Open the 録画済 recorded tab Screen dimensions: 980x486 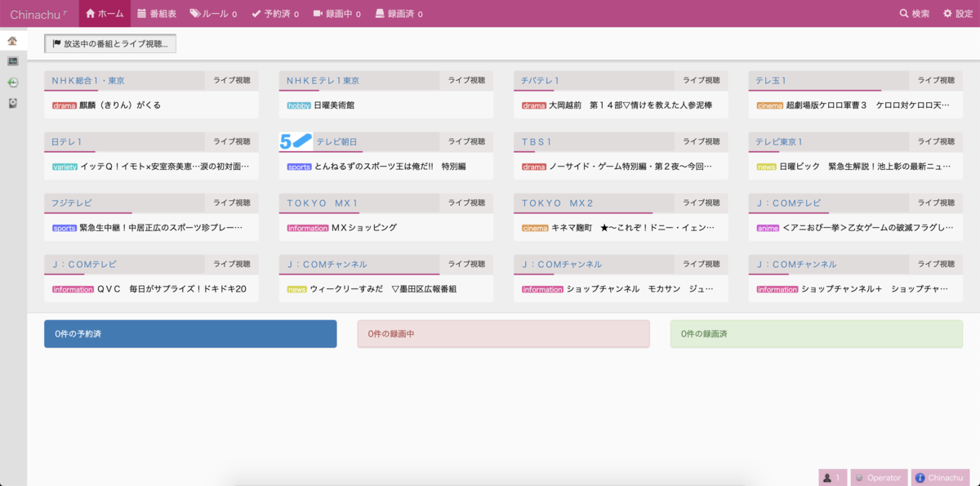pyautogui.click(x=399, y=14)
